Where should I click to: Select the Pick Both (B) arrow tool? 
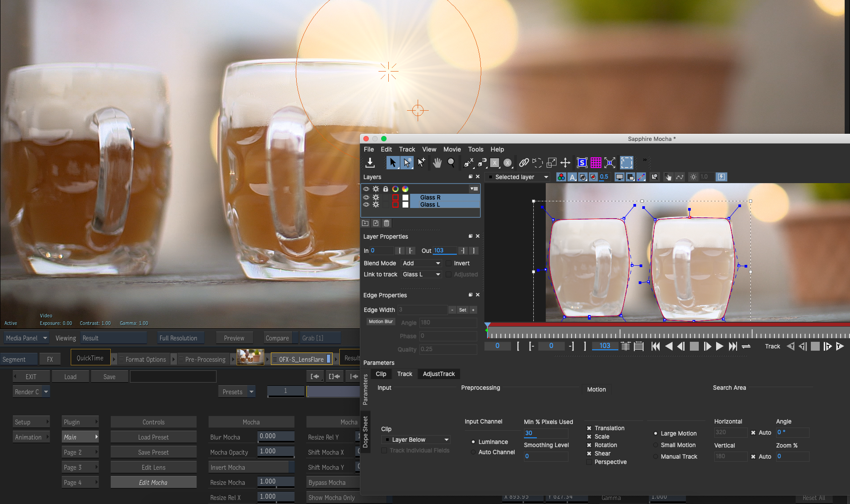coord(407,163)
